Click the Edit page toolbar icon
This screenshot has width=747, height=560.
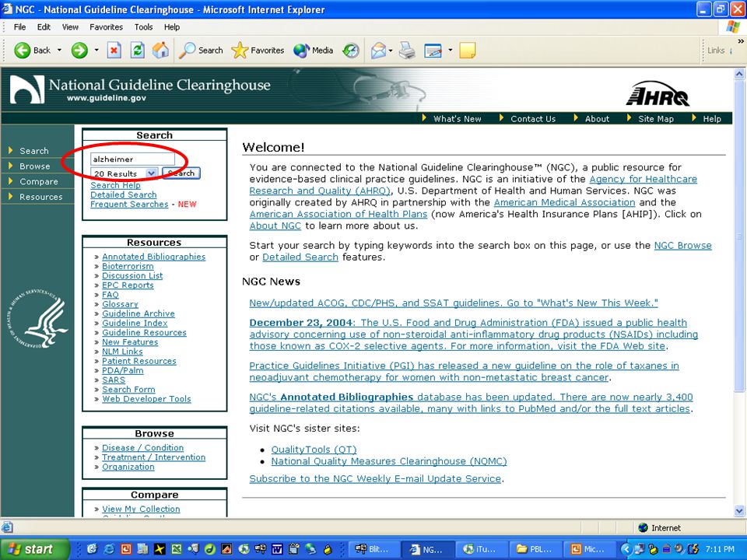(433, 50)
